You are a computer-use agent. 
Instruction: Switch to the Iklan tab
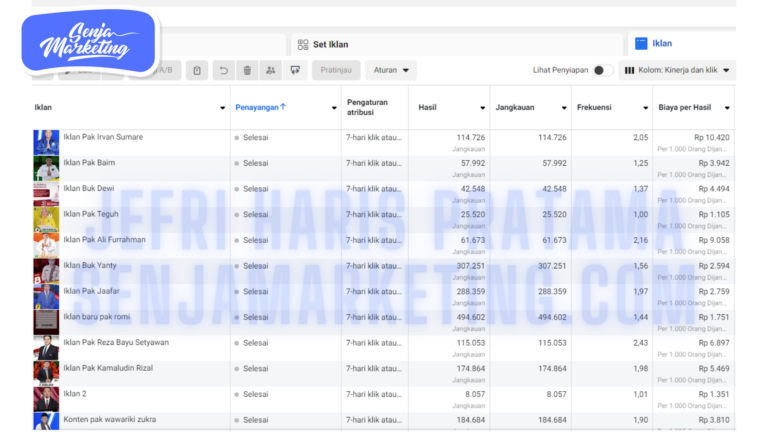coord(661,43)
